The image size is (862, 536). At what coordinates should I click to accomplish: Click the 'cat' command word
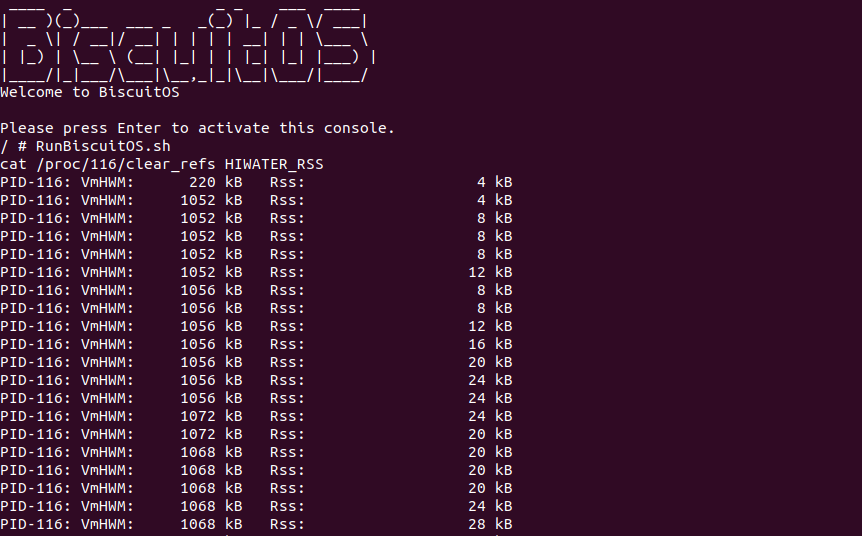13,164
